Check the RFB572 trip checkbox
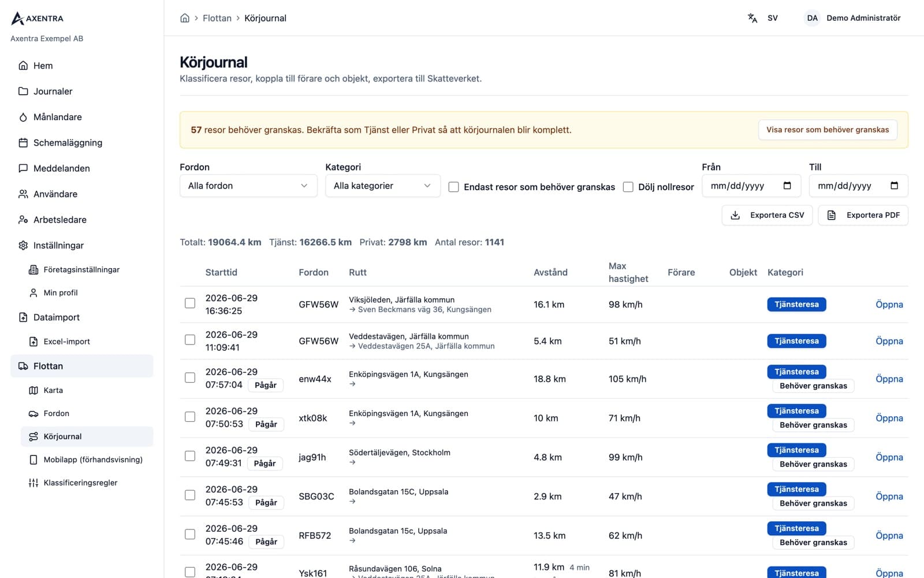This screenshot has width=924, height=578. pos(190,534)
